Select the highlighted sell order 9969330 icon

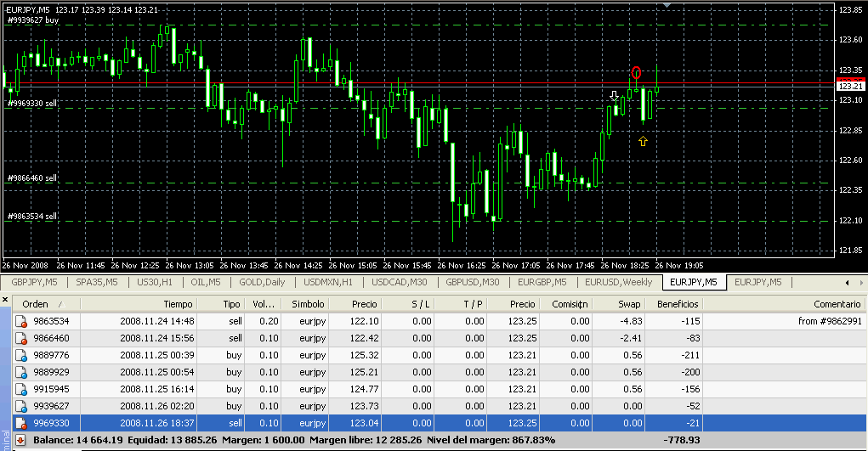click(20, 423)
